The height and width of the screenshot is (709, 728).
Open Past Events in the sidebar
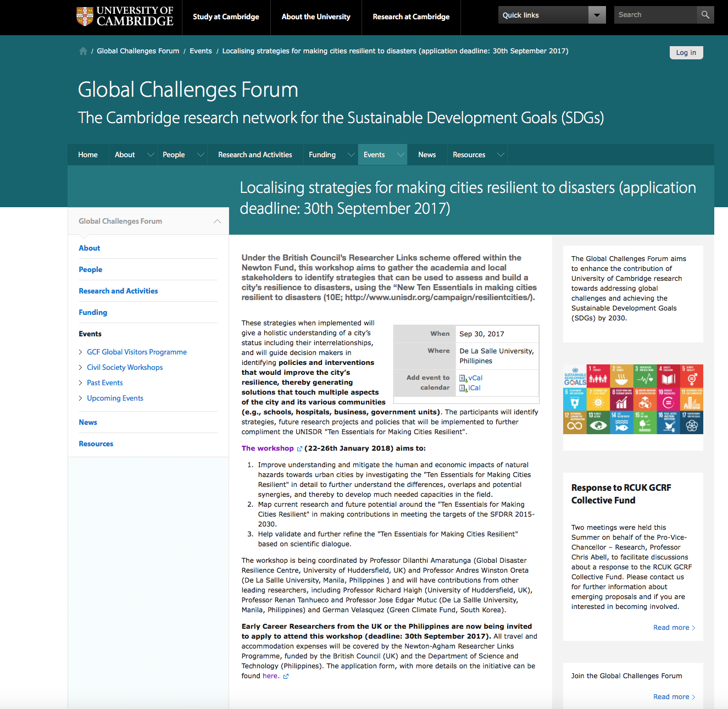coord(105,383)
